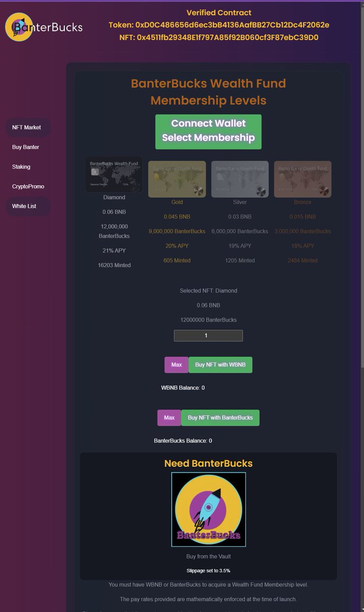Click the Slippage set to 3.5% text
Viewport: 364px width, 612px height.
click(x=209, y=571)
